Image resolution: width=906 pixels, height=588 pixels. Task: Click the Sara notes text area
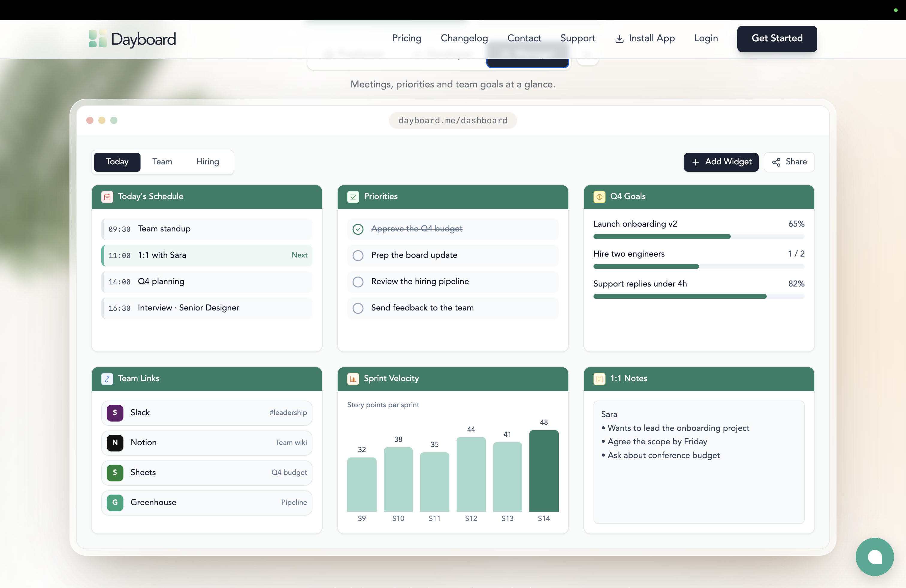pos(699,462)
